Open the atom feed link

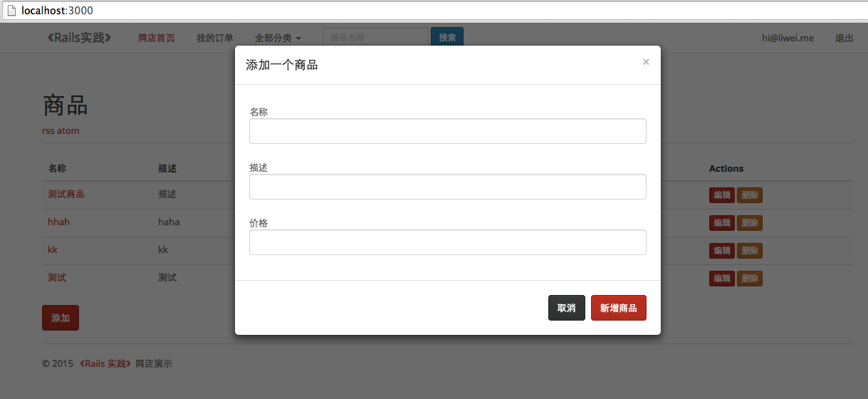click(68, 130)
